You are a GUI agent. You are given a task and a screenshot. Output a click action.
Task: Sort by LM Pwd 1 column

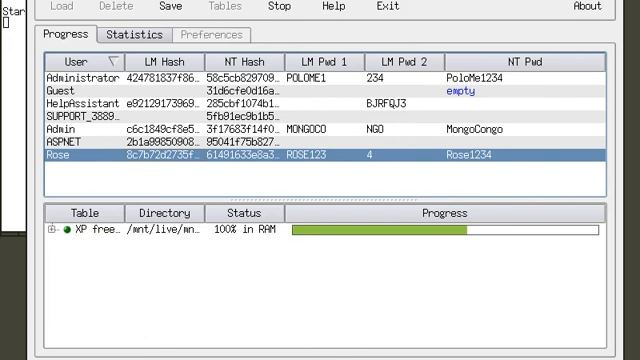[324, 62]
